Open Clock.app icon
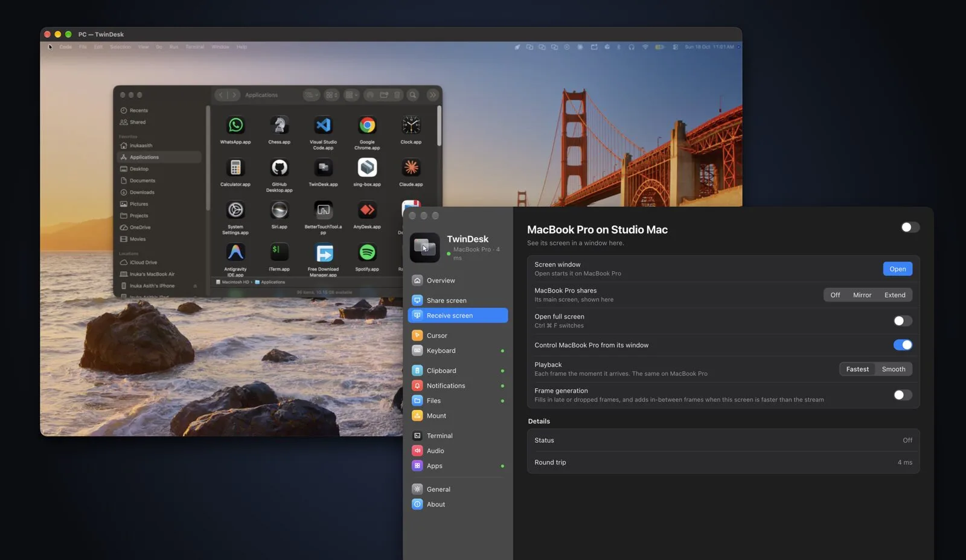 point(411,126)
